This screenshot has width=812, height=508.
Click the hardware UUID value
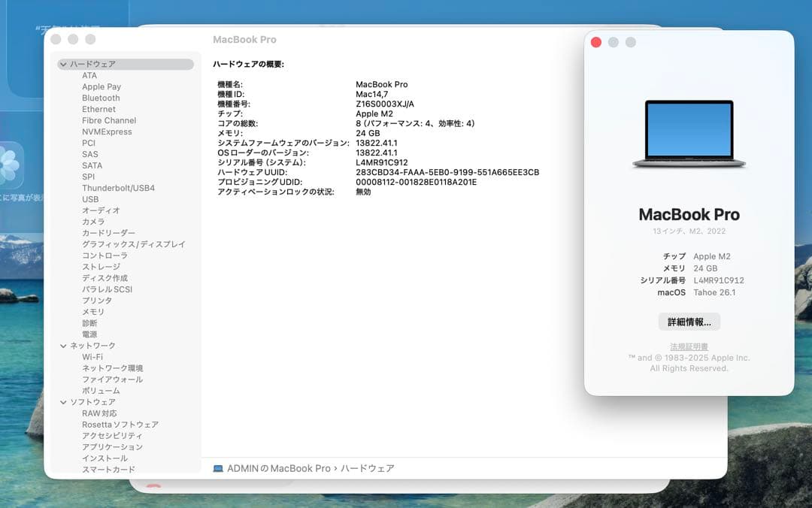pos(447,172)
